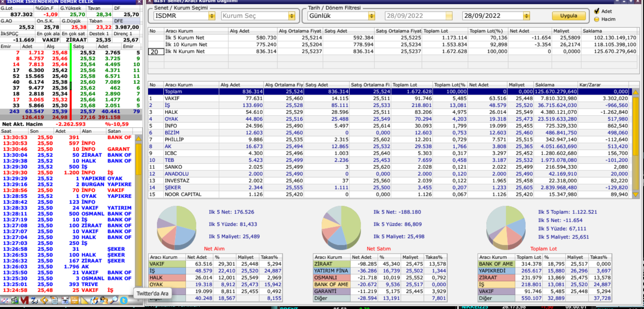
Task: Click BANK OF AME in Toplam Lot table
Action: coord(496,264)
